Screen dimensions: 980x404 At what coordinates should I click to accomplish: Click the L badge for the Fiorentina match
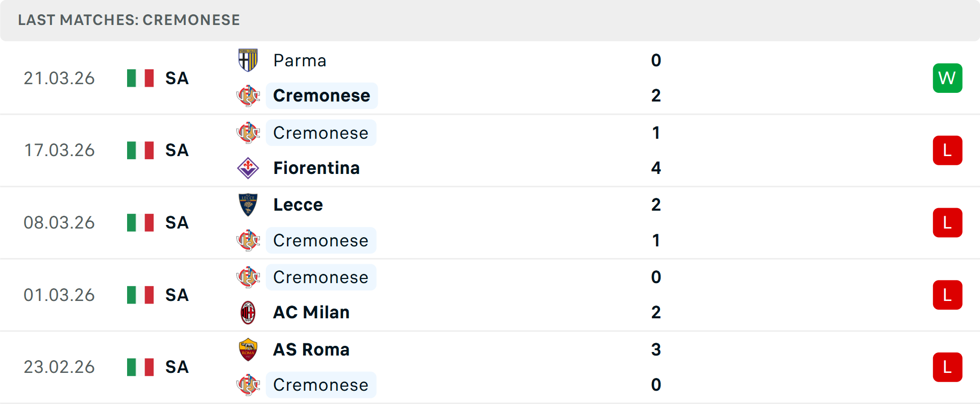click(947, 150)
